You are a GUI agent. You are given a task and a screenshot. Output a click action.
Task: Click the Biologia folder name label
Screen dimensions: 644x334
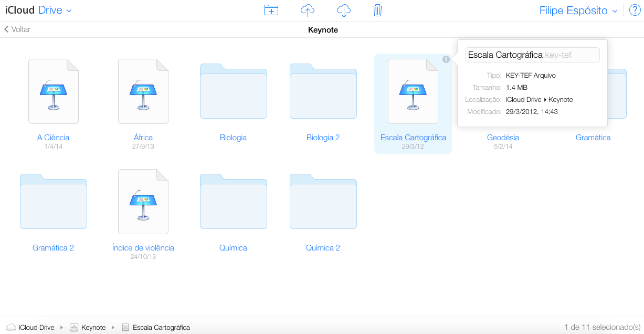[234, 138]
